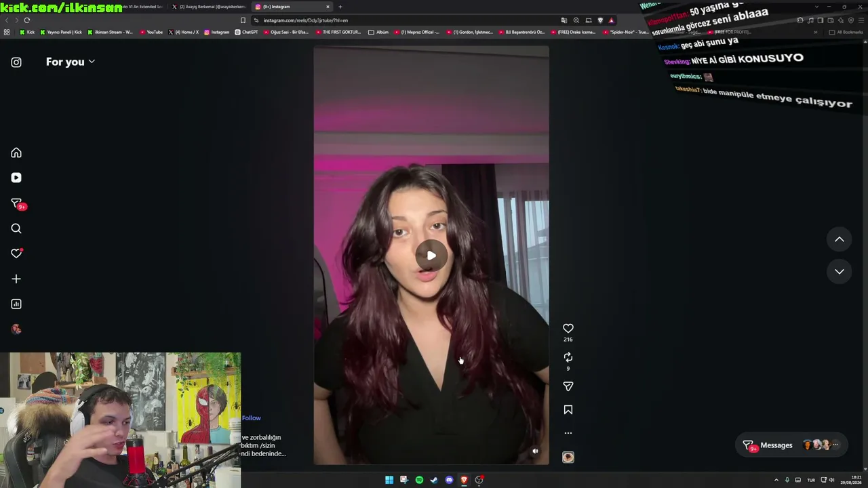Reload the page in browser toolbar

[27, 20]
